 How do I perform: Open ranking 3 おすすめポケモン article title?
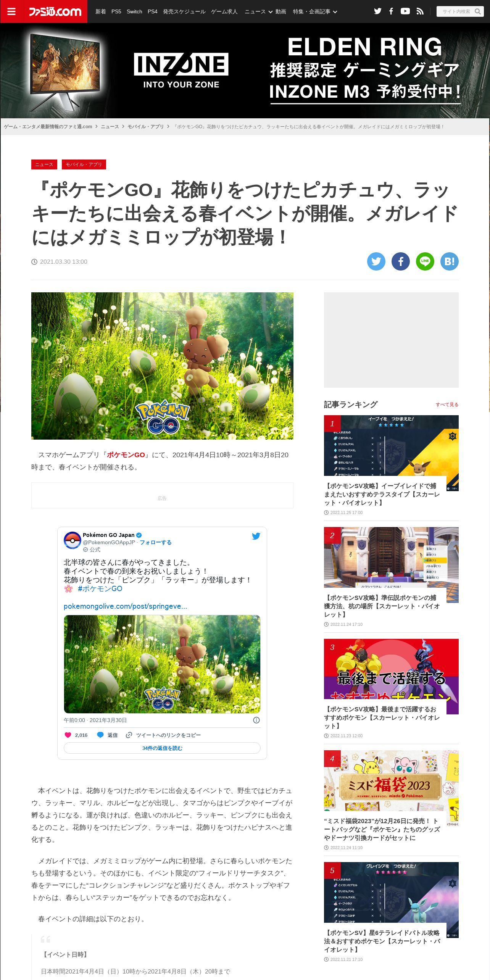[382, 717]
